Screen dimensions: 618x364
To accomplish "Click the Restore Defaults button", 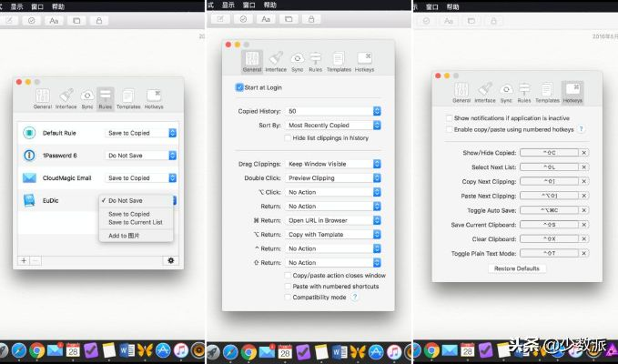I will click(x=516, y=268).
